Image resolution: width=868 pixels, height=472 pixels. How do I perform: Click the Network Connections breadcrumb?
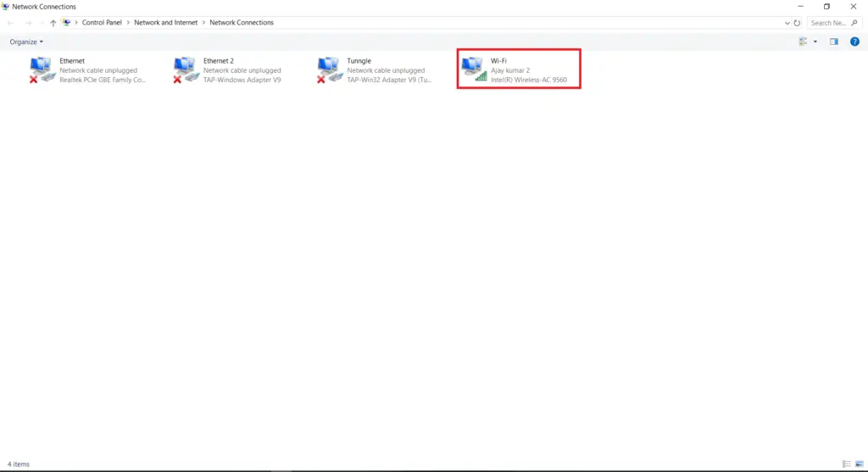242,23
